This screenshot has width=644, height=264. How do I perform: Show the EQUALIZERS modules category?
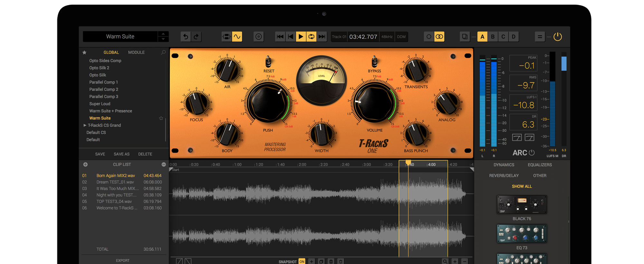pos(540,165)
